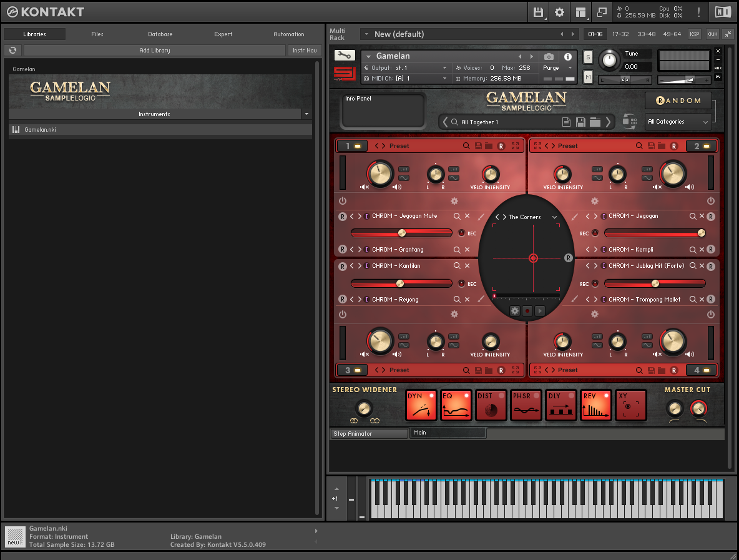The height and width of the screenshot is (560, 739).
Task: Toggle the Solo S button
Action: pyautogui.click(x=588, y=57)
